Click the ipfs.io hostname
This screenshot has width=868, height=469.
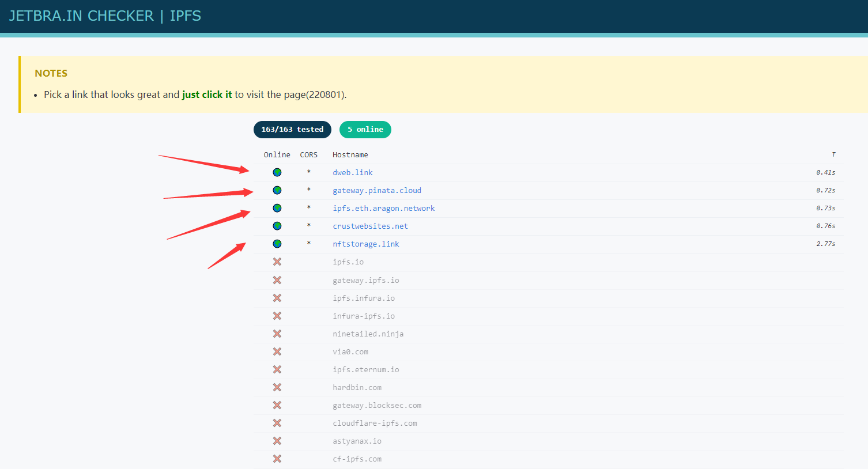pos(348,262)
